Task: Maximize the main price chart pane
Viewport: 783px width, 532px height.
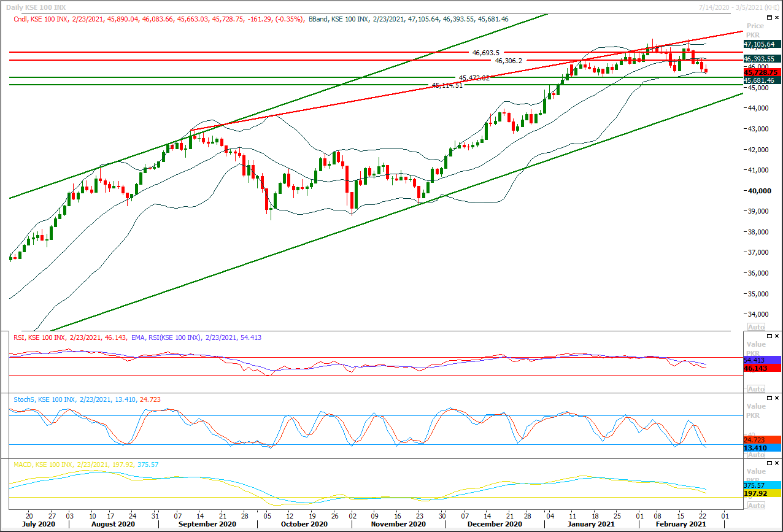Action: click(770, 18)
